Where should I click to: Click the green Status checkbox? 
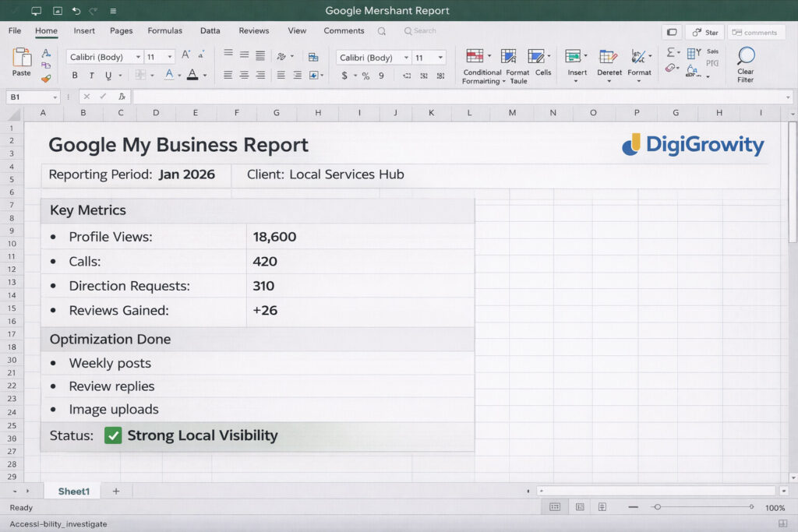(113, 435)
